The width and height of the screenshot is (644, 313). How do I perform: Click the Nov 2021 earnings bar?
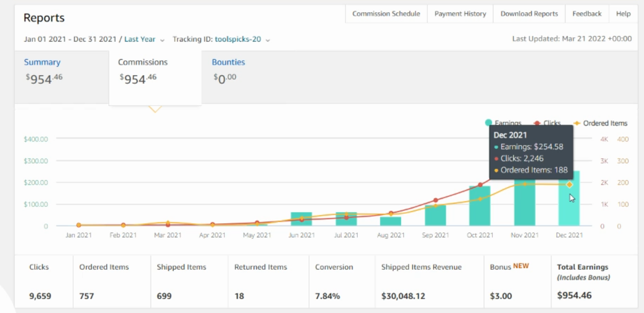pos(524,203)
